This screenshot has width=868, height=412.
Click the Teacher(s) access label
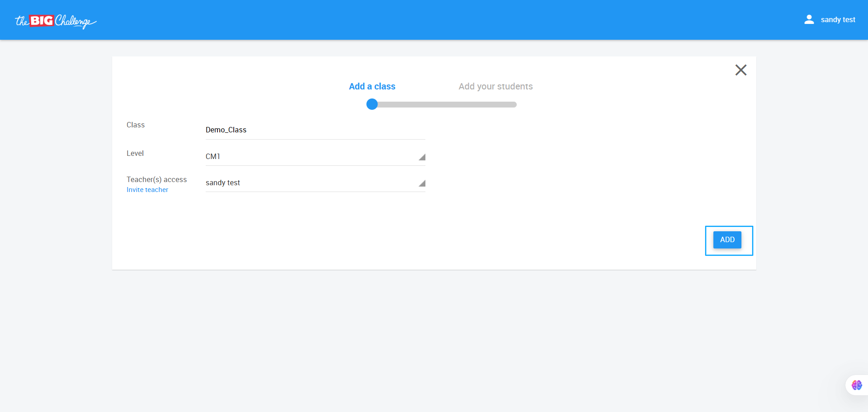(156, 179)
